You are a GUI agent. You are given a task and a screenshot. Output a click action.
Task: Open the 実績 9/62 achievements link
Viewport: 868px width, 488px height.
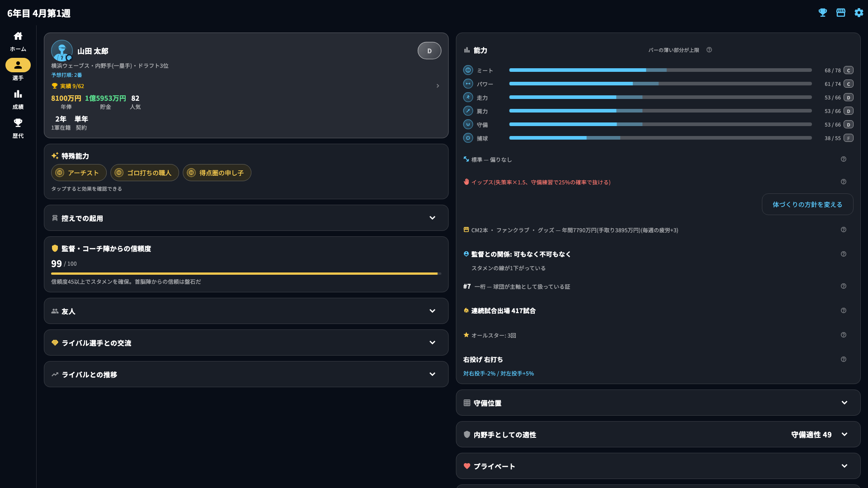tap(68, 86)
